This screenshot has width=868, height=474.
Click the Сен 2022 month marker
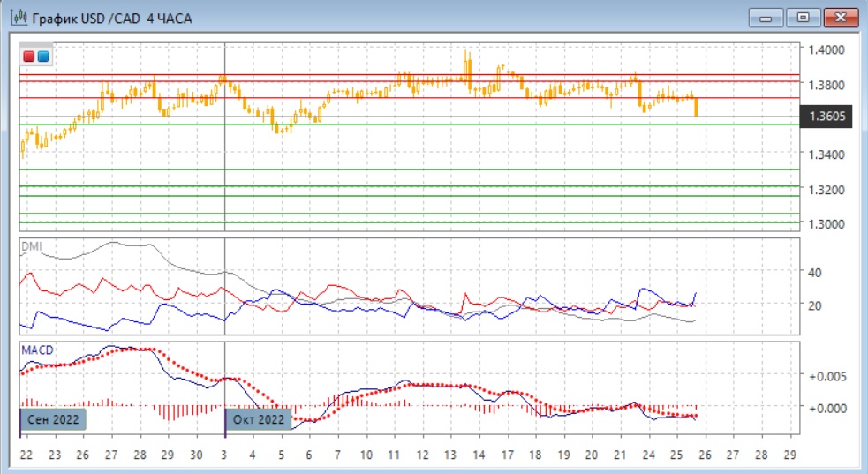pos(53,419)
